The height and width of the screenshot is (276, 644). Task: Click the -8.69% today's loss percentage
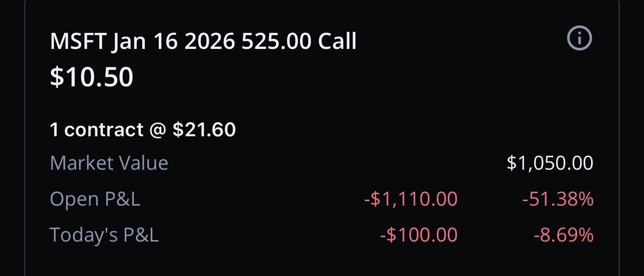[x=563, y=235]
